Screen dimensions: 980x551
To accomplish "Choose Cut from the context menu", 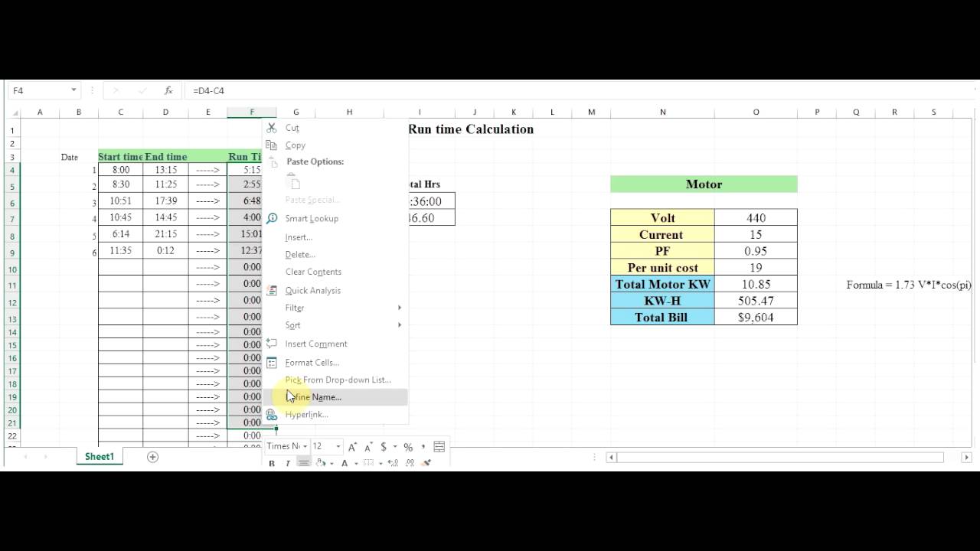I will [x=335, y=128].
